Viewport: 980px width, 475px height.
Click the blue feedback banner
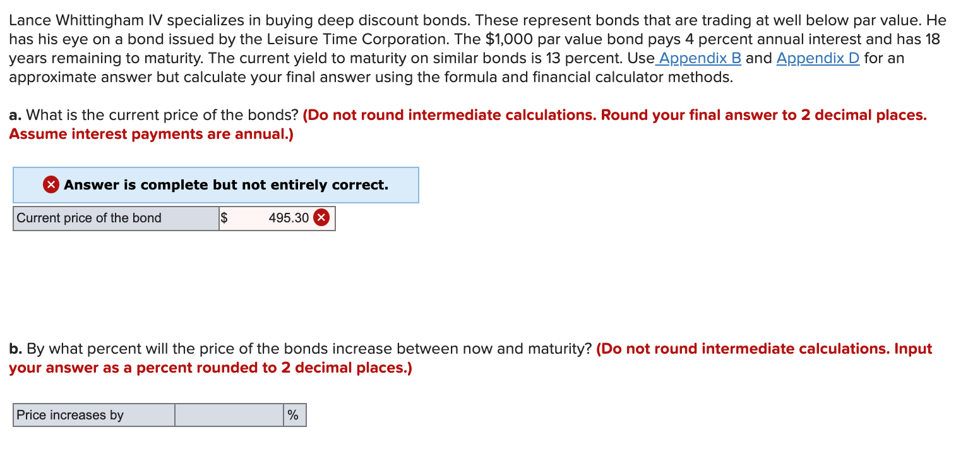217,185
